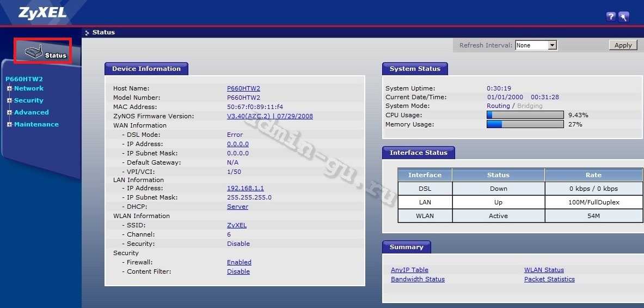Open the WAN IP address 0.0.0.0 link
The width and height of the screenshot is (644, 308).
point(238,144)
